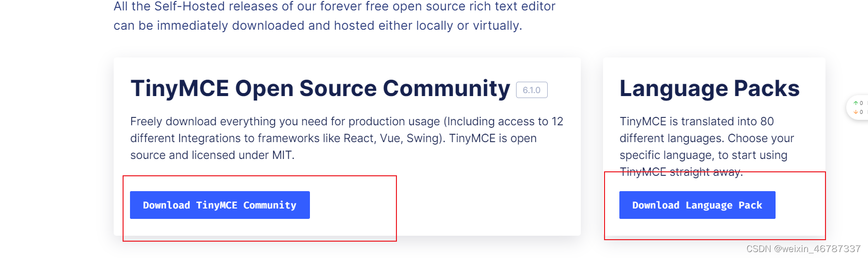The width and height of the screenshot is (868, 258).
Task: Click the word Vue in the description
Action: point(390,138)
